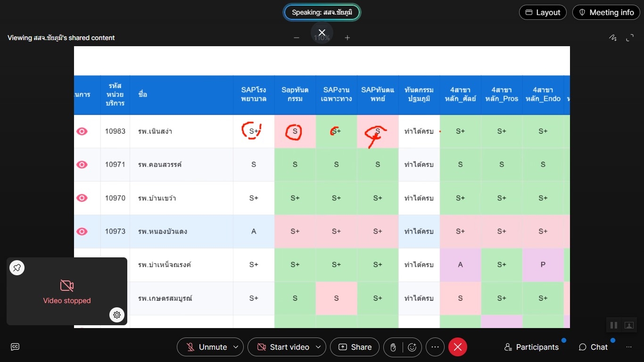Screen dimensions: 644x362
Task: Pause the shared content view
Action: click(614, 325)
